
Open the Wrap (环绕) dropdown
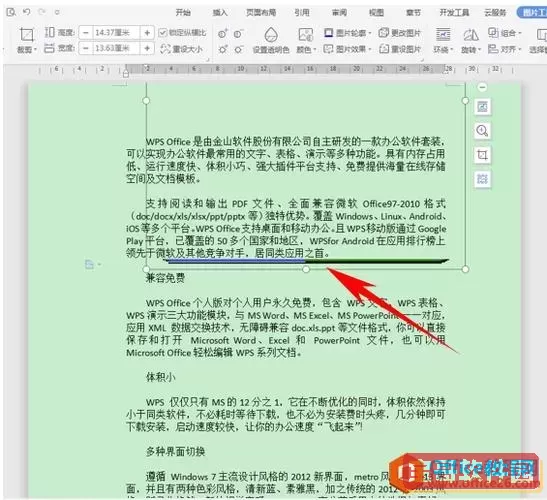443,41
